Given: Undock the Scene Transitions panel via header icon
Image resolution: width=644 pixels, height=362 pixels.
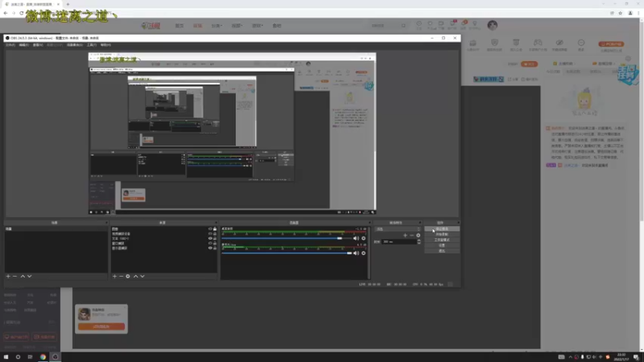Looking at the screenshot, I should click(419, 223).
